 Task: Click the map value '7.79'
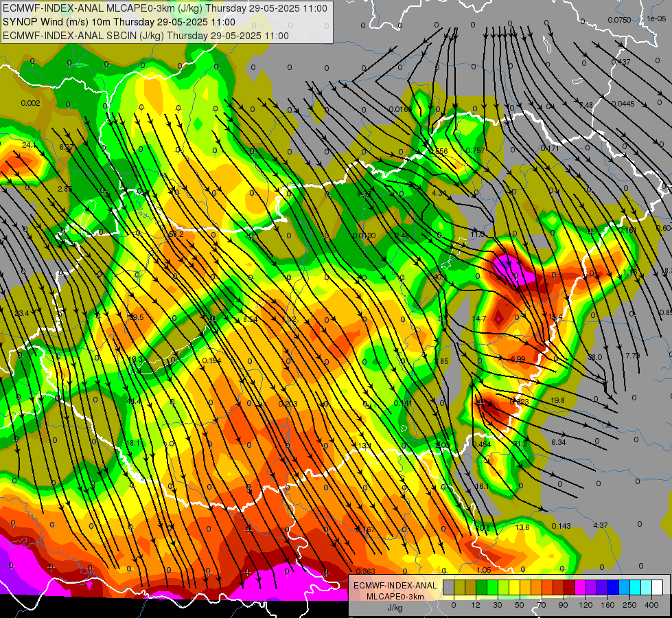click(633, 356)
